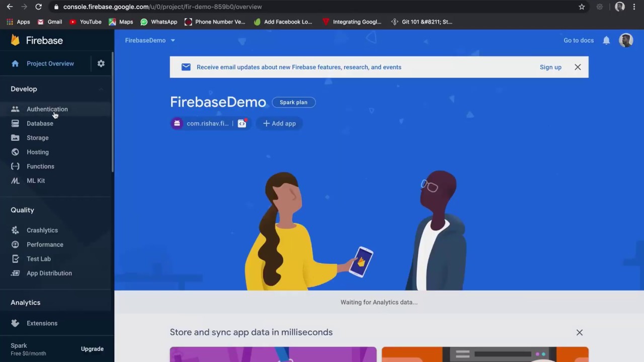Open Chrome three-dot menu
644x362 pixels.
[634, 7]
